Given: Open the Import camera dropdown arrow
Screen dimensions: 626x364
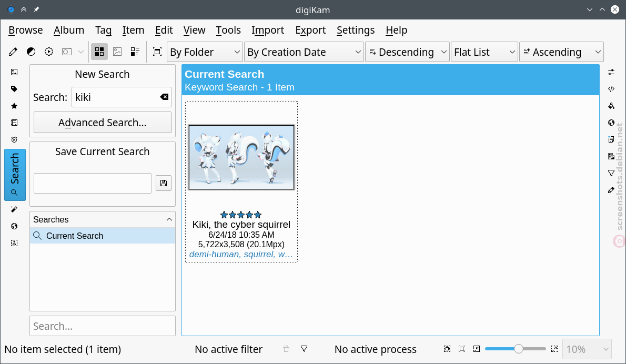Looking at the screenshot, I should [x=80, y=52].
